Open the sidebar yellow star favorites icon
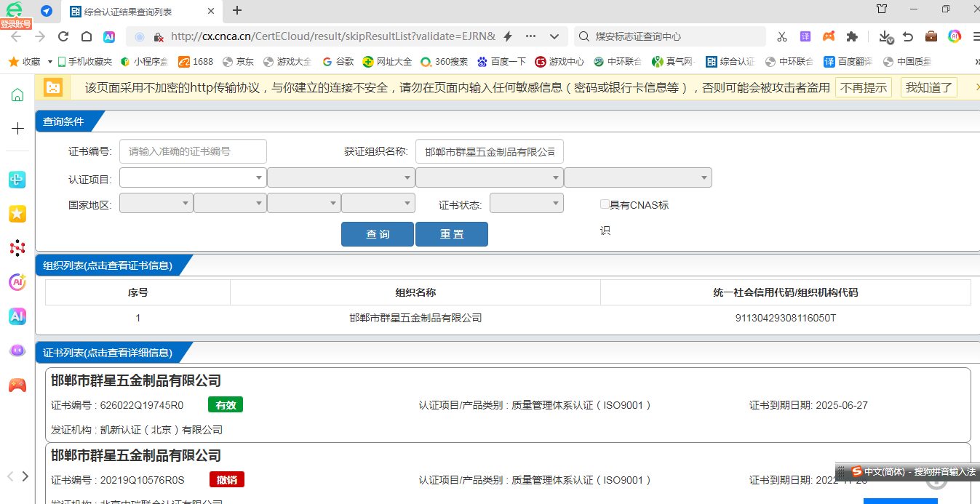This screenshot has width=980, height=504. 17,214
